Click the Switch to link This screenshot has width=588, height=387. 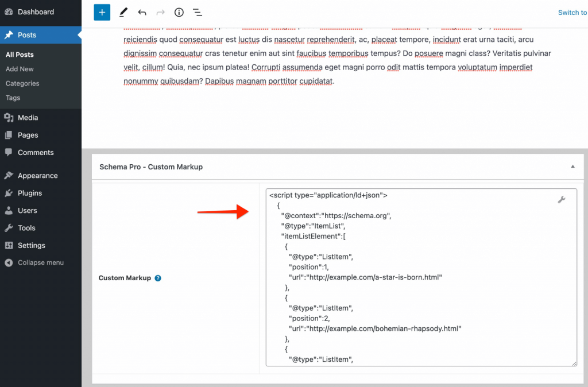tap(572, 12)
